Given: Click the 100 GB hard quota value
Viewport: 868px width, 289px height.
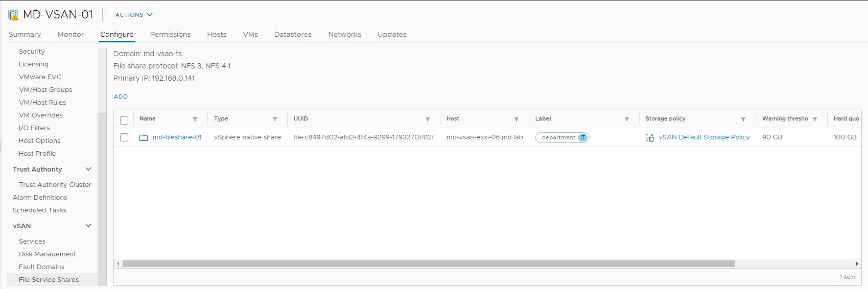Looking at the screenshot, I should 845,137.
